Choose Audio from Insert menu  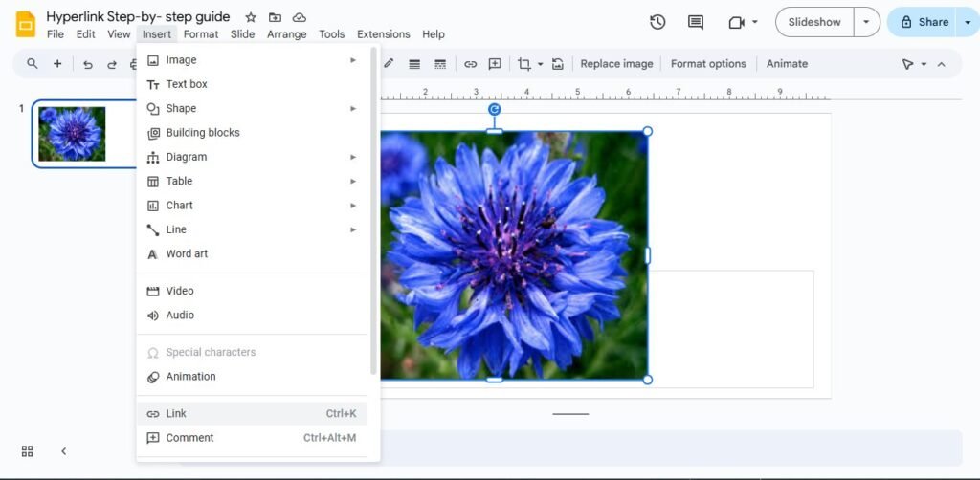click(252, 316)
